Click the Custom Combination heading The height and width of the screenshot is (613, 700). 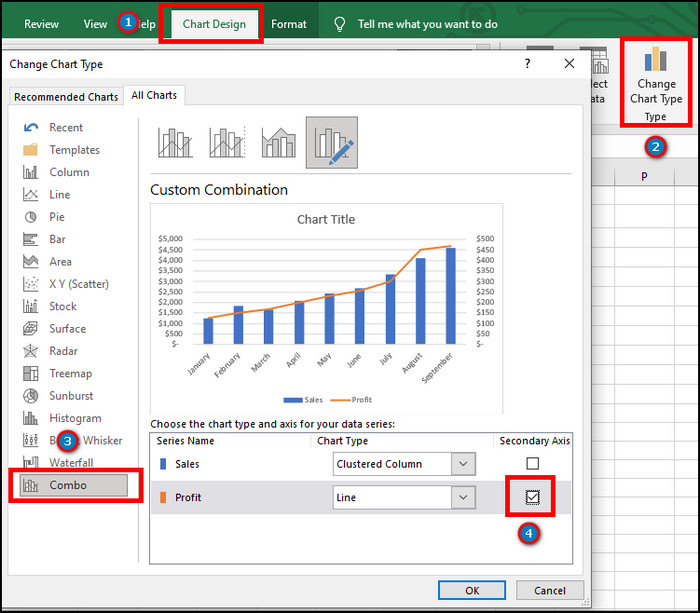[219, 190]
